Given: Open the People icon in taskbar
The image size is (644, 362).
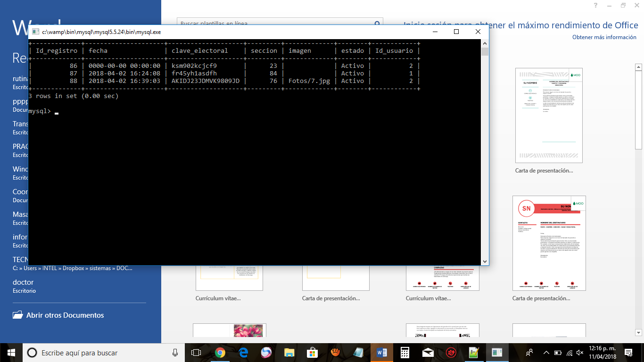Looking at the screenshot, I should pos(529,353).
